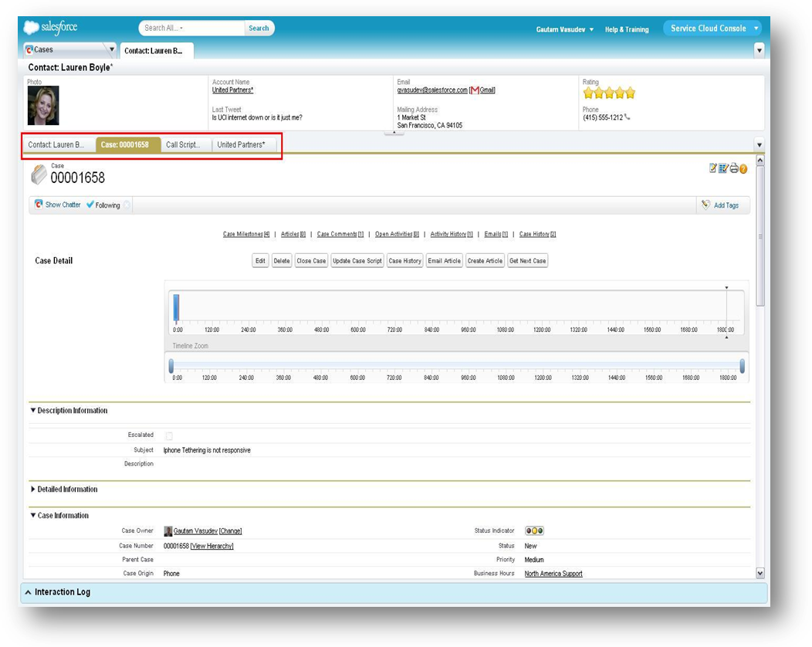Toggle the Following checkmark
812x647 pixels.
(90, 205)
